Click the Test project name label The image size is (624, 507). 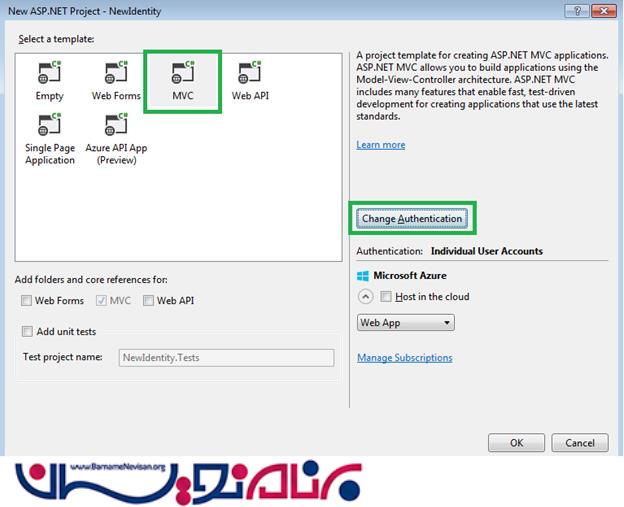[x=62, y=357]
